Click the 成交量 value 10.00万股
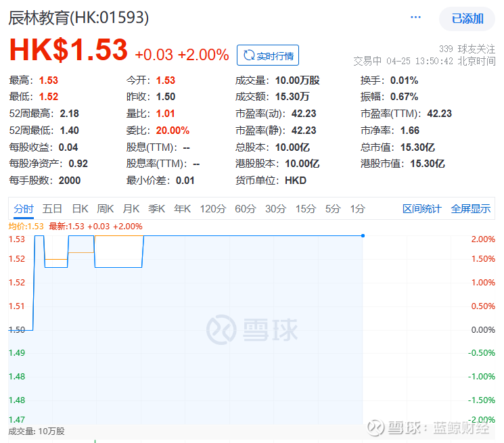504x443 pixels. pyautogui.click(x=297, y=80)
